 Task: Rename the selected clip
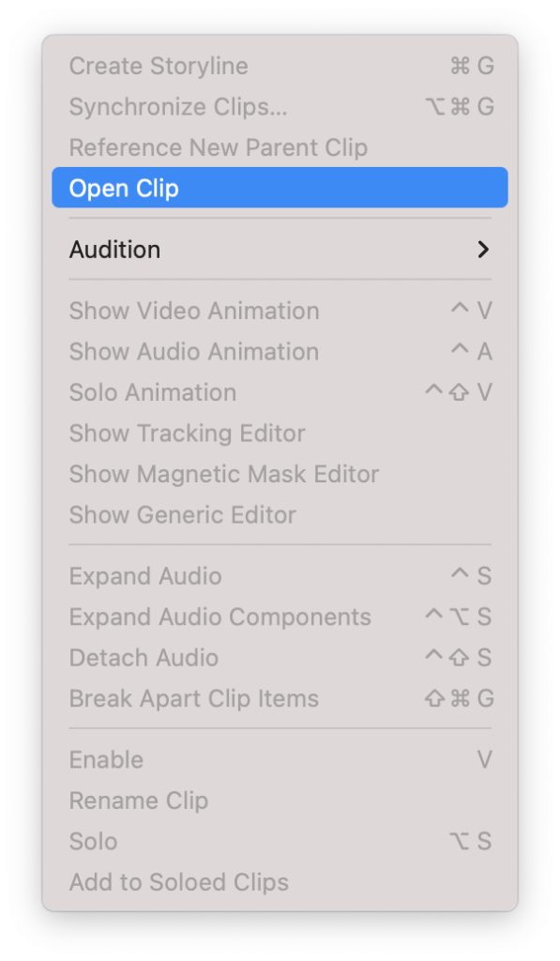[x=139, y=801]
